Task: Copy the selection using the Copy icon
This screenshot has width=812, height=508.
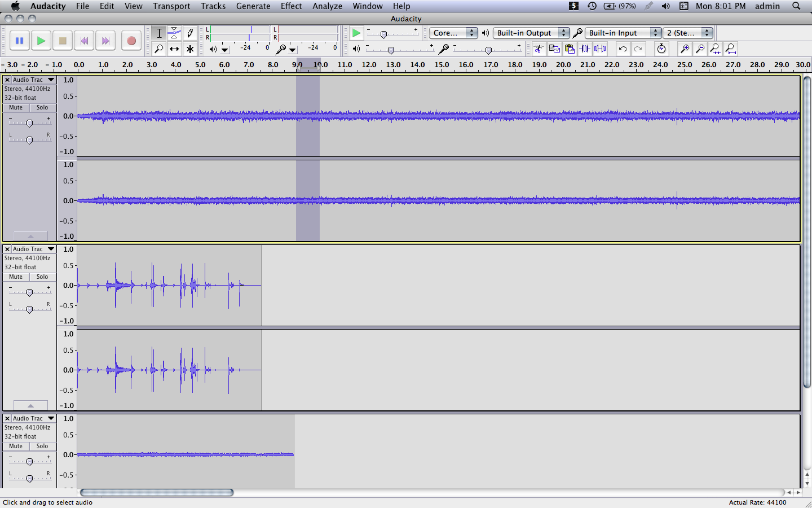Action: [x=554, y=49]
